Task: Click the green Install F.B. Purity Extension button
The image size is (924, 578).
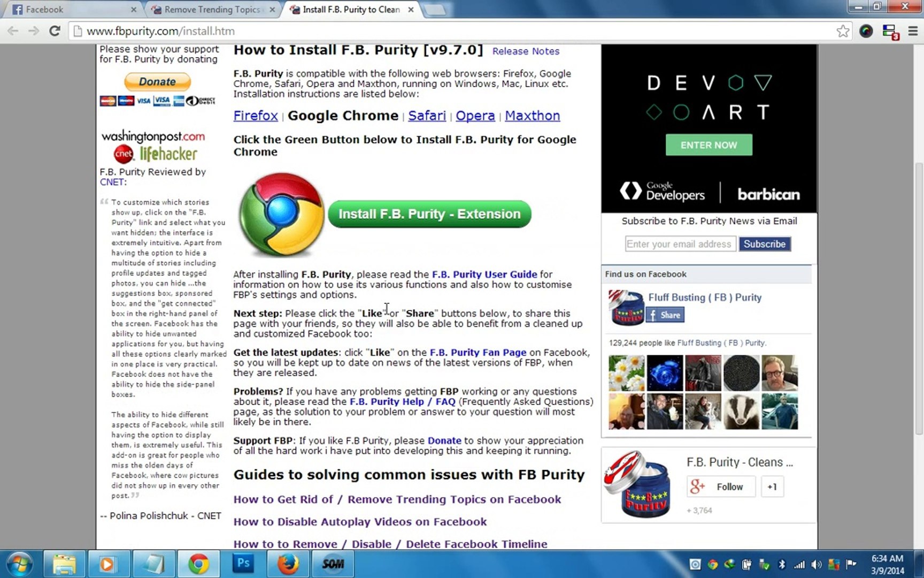Action: (429, 214)
